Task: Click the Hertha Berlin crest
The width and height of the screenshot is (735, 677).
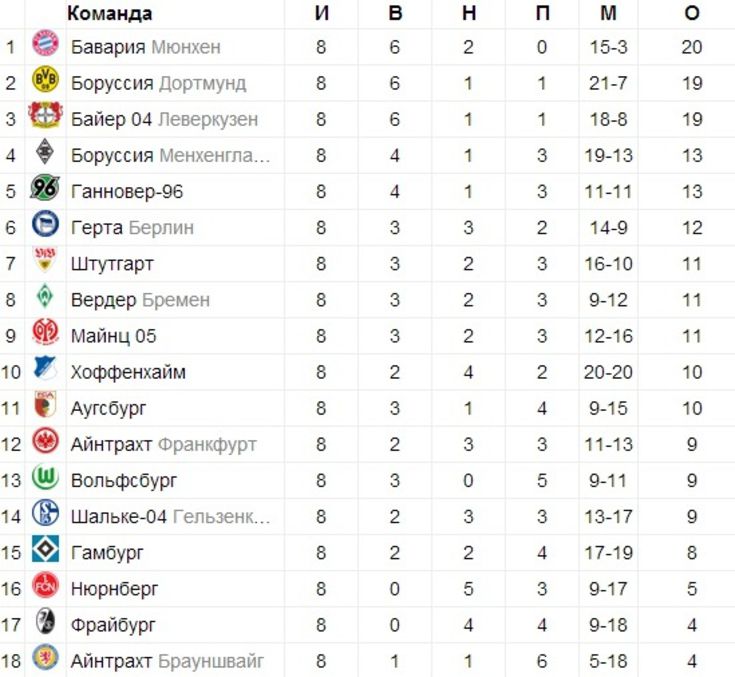Action: click(x=45, y=224)
